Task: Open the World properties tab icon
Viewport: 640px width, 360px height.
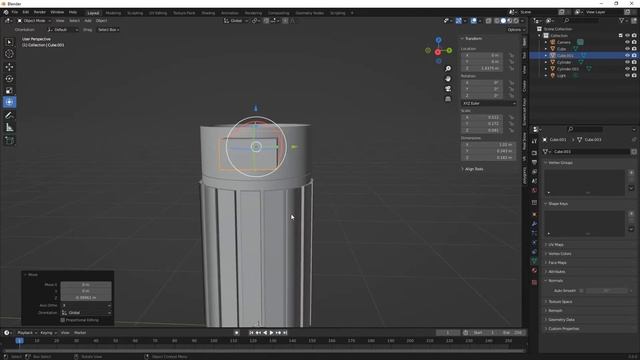Action: [534, 191]
